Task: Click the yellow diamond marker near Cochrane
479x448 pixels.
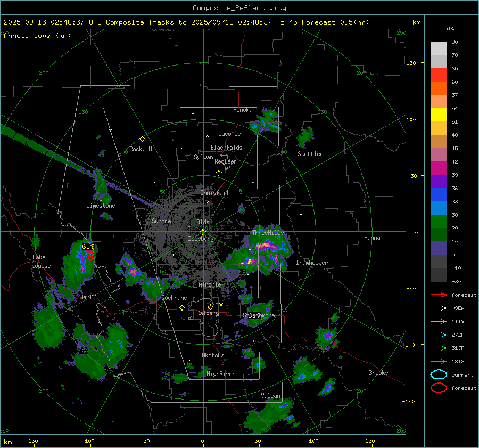Action: (183, 308)
